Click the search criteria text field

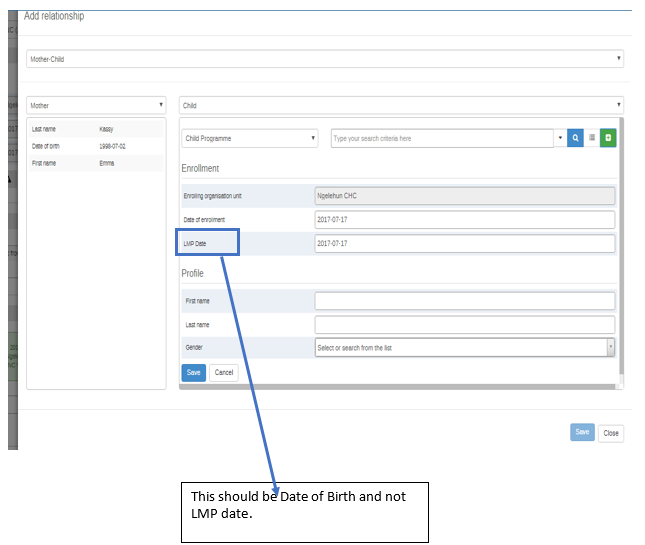pos(441,138)
